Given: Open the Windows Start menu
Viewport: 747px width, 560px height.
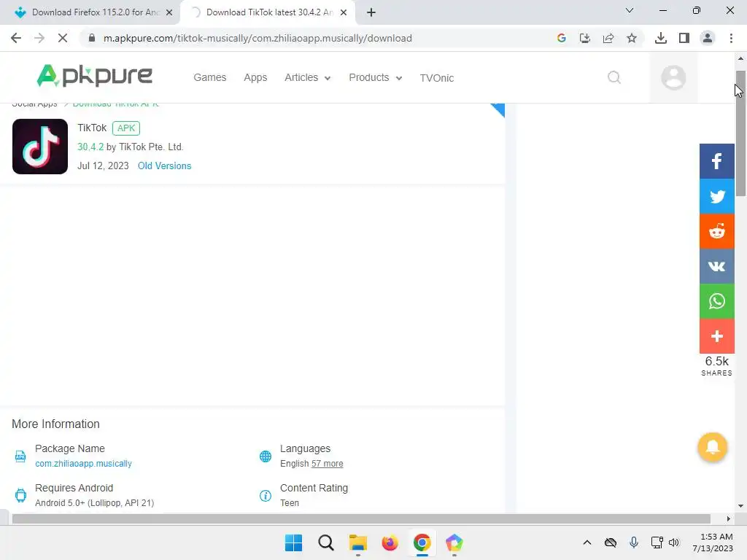Looking at the screenshot, I should [293, 542].
